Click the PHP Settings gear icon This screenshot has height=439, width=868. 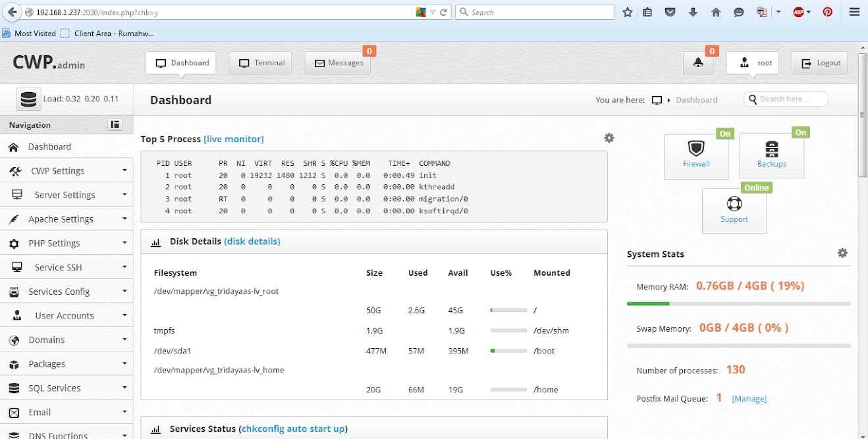pos(14,244)
